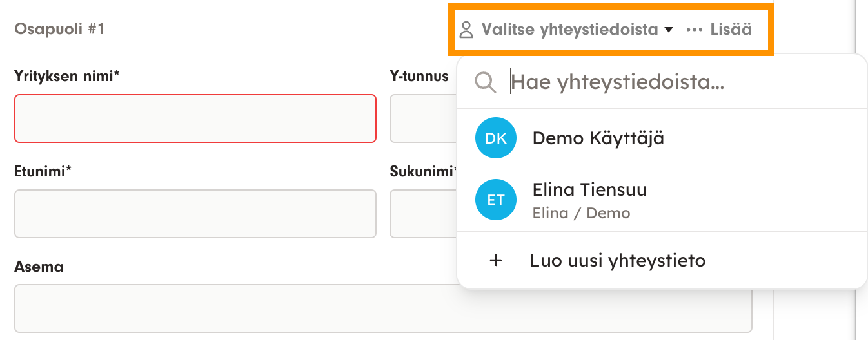Click into the Yrityksen nimi field
Image resolution: width=868 pixels, height=340 pixels.
(195, 118)
